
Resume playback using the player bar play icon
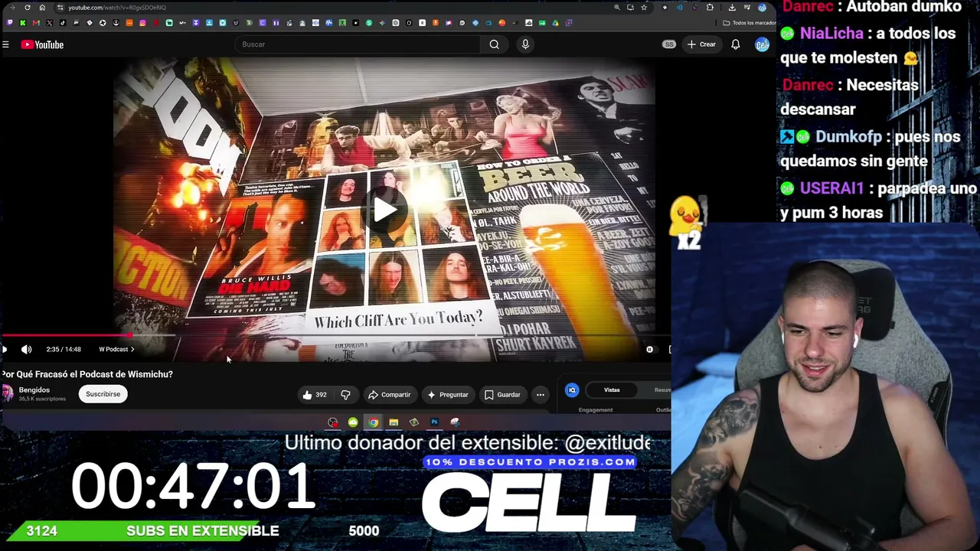tap(5, 350)
